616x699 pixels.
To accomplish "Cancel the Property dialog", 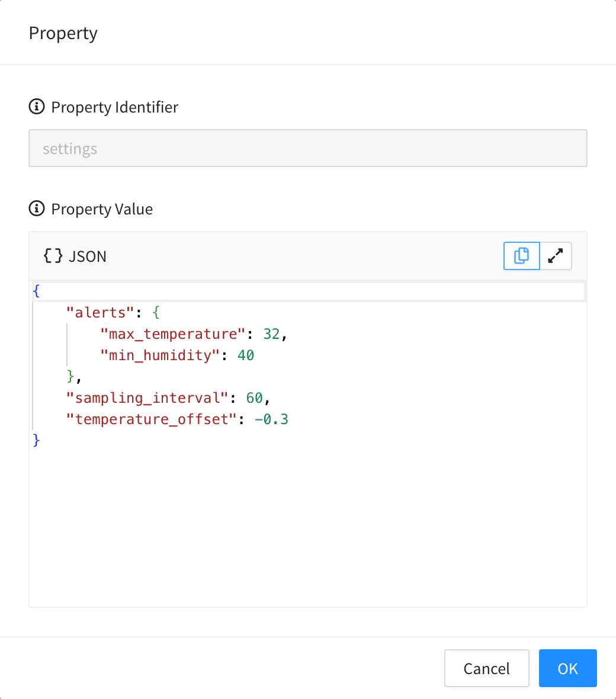I will (x=487, y=668).
